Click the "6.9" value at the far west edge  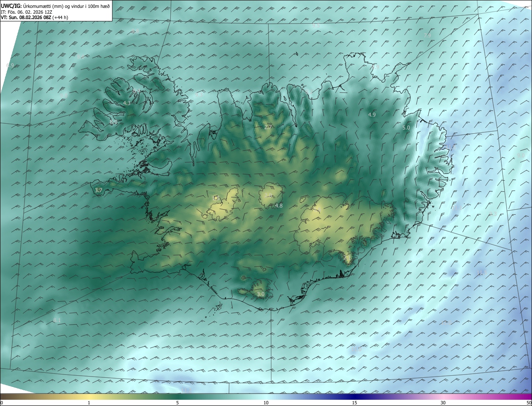pos(10,66)
